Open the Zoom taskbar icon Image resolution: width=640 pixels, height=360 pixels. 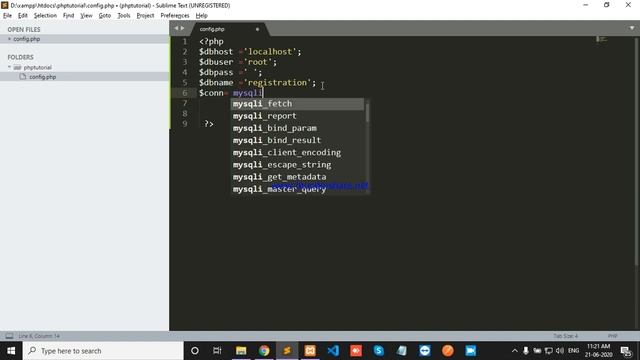[471, 351]
